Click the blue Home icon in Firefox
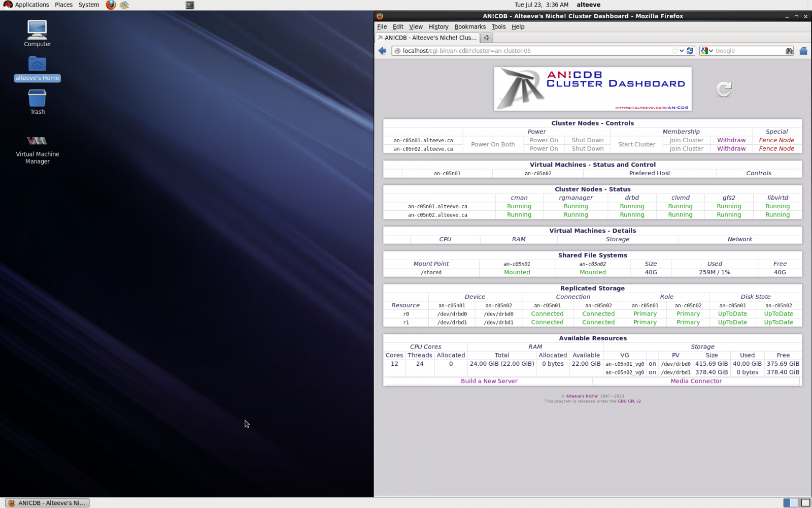 pos(803,51)
